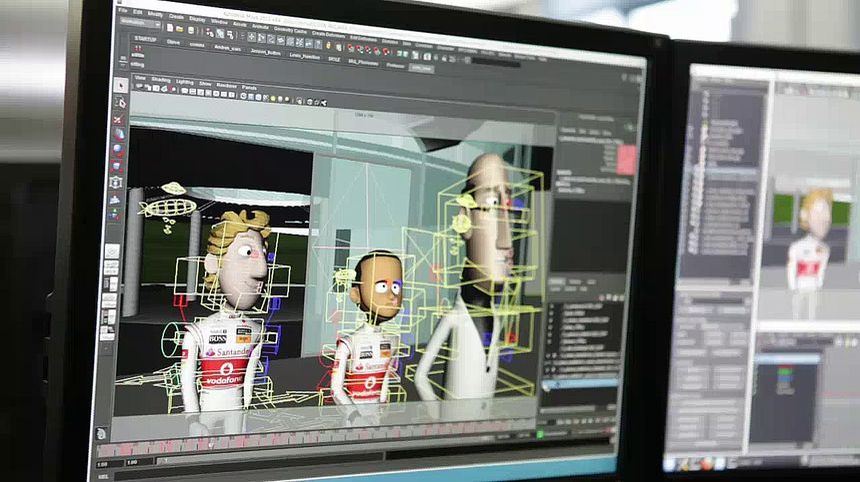Open the File menu
Screen dimensions: 860x482
(x=123, y=10)
